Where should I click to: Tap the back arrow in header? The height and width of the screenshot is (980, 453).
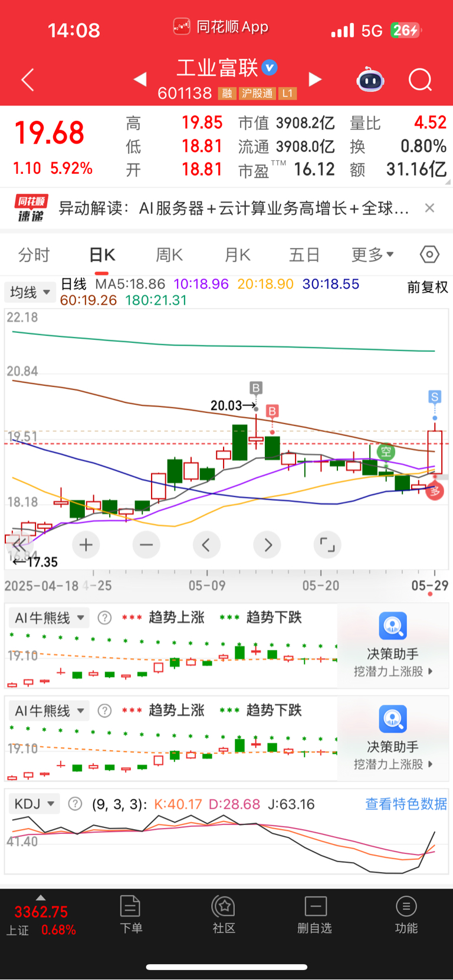pos(28,80)
